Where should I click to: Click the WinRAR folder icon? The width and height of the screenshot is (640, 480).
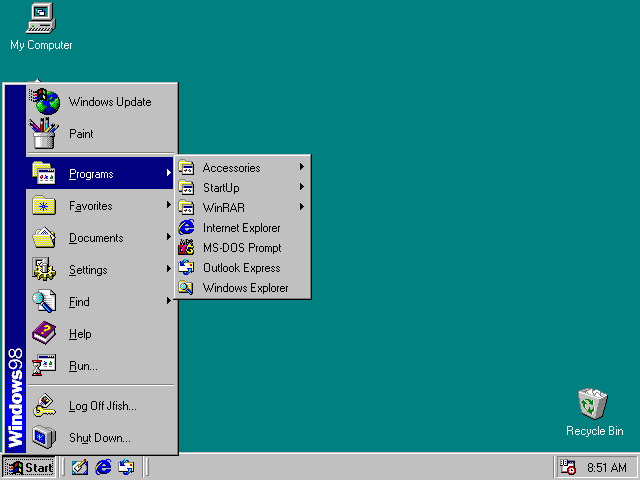187,207
